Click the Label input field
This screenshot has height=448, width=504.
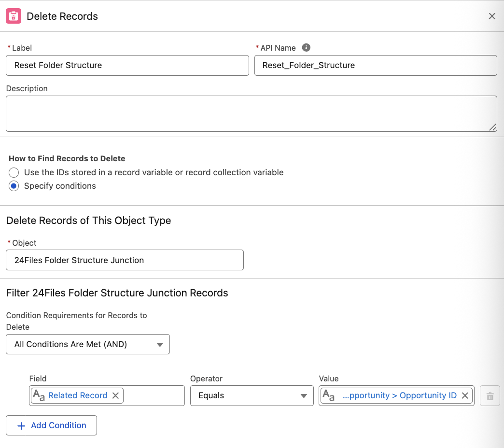coord(127,65)
